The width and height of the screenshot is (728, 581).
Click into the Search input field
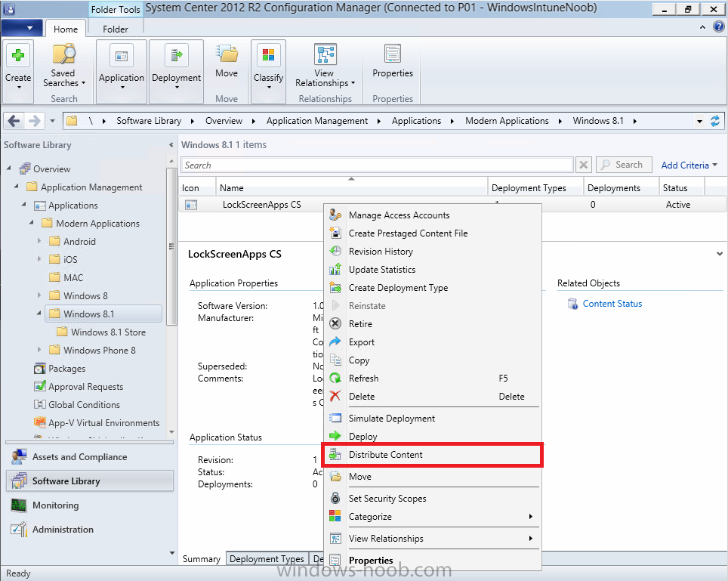[x=377, y=165]
